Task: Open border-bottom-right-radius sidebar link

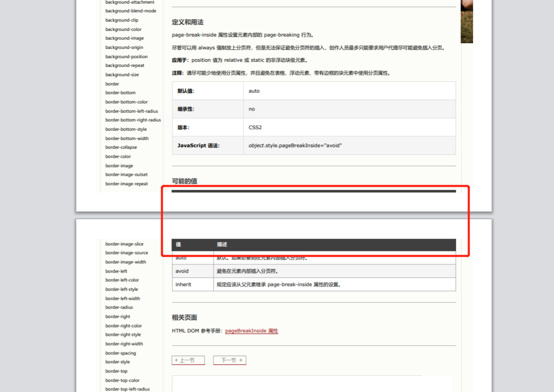Action: [x=133, y=120]
